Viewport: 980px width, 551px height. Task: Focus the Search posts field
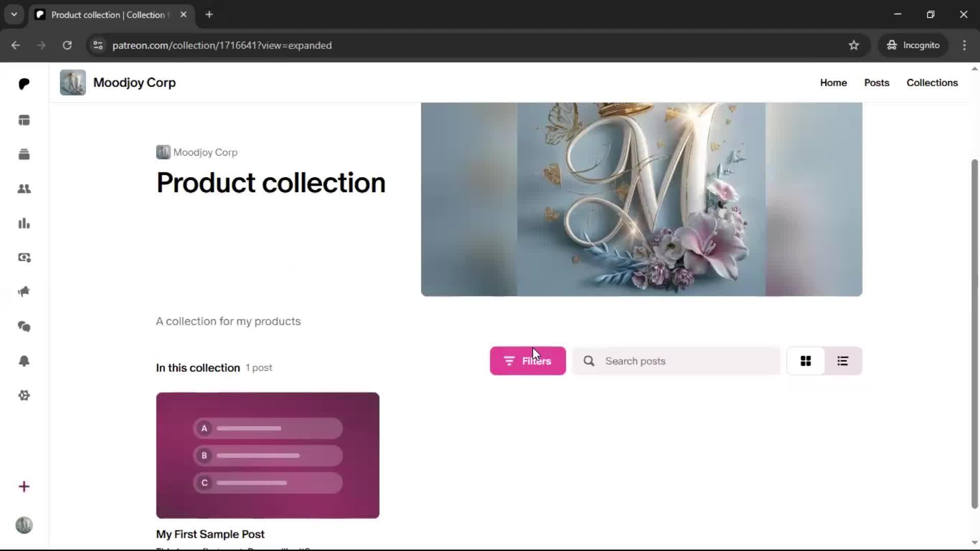click(676, 361)
